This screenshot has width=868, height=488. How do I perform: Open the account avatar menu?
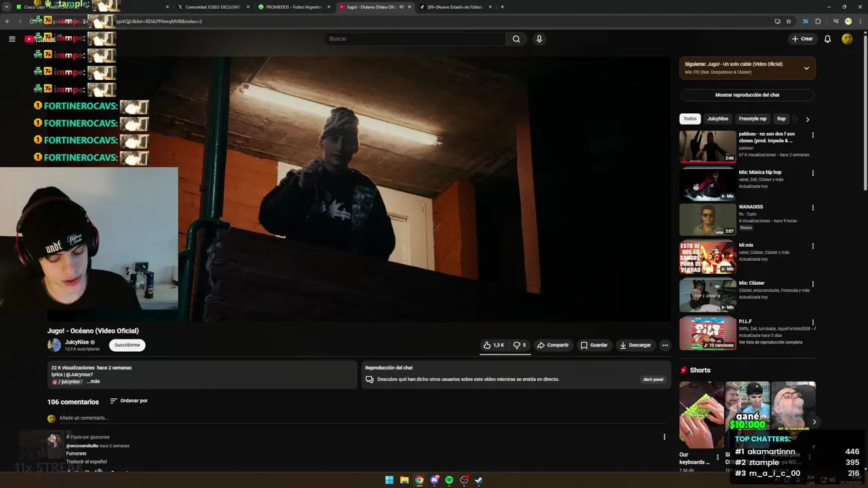coord(847,39)
